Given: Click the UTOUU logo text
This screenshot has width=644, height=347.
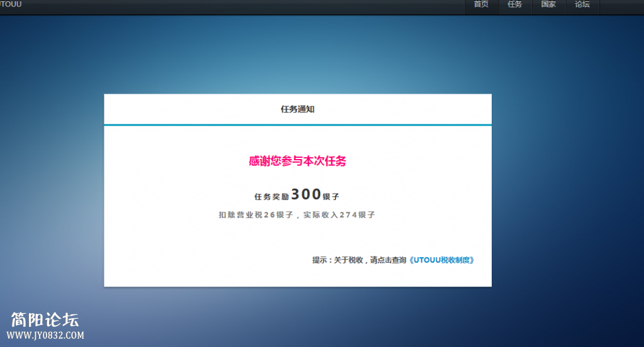Looking at the screenshot, I should (11, 4).
